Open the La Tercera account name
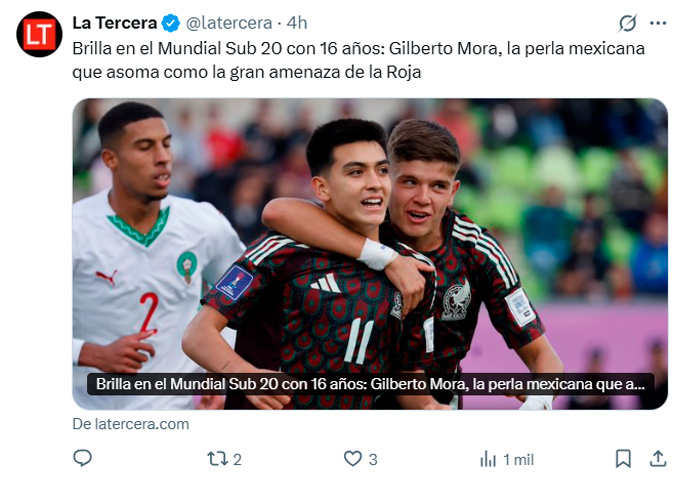Screen dimensions: 674x480 [x=114, y=23]
